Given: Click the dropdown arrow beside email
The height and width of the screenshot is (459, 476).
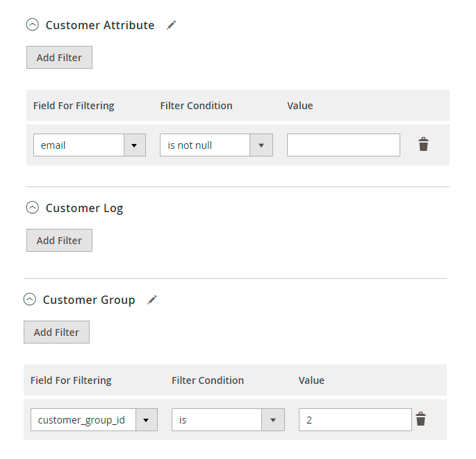Looking at the screenshot, I should point(135,145).
